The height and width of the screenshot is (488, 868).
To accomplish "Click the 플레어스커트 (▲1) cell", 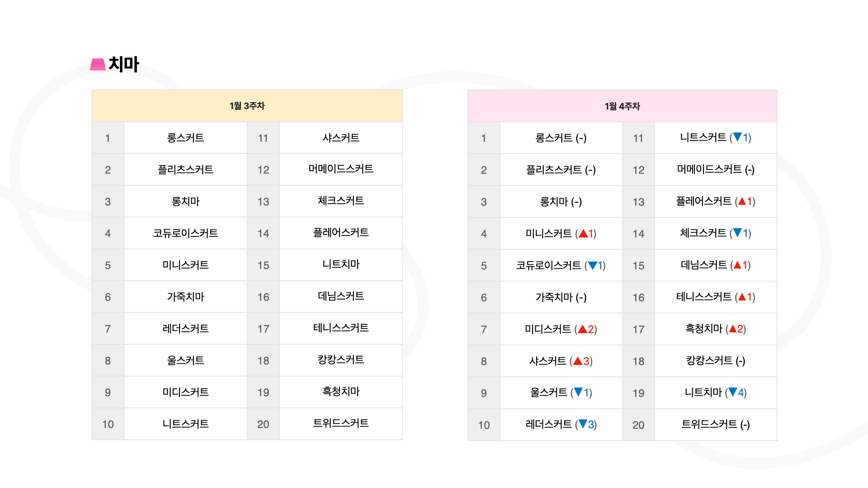I will (x=716, y=202).
